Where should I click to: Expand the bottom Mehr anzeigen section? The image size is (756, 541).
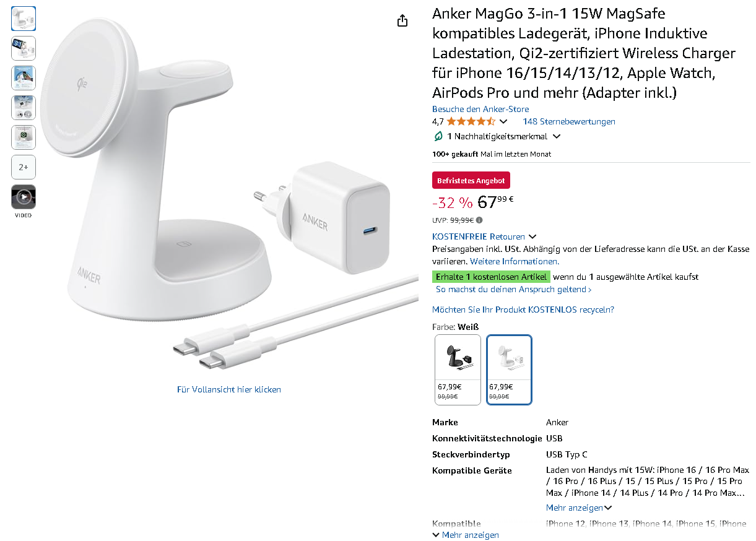coord(466,535)
